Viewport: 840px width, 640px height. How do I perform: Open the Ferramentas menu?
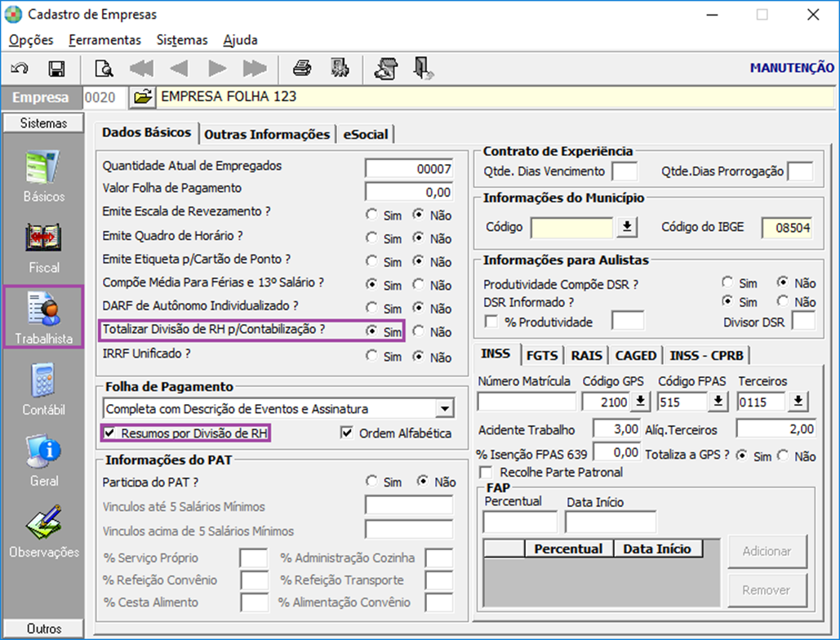105,40
